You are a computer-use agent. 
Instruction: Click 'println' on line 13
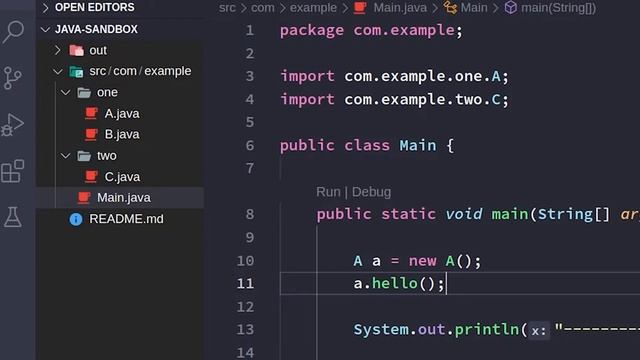coord(487,330)
